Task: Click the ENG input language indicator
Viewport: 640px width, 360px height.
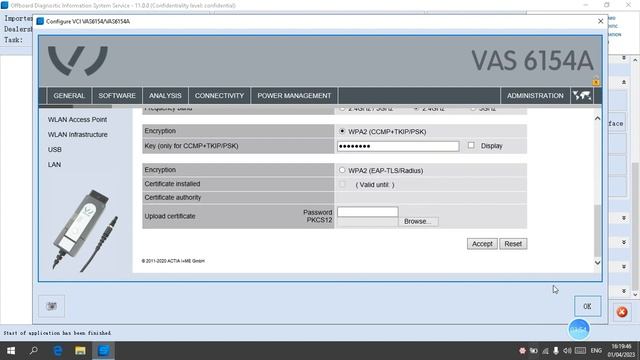Action: coord(596,351)
